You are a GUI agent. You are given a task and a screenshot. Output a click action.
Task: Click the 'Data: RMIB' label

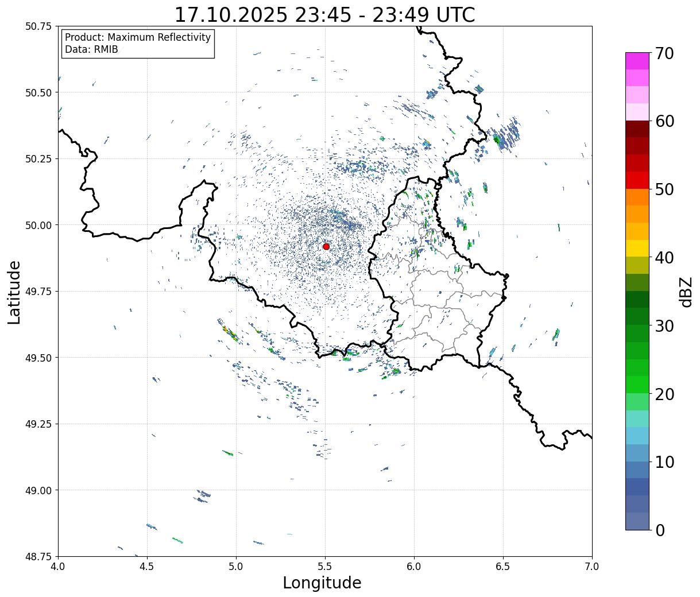[x=91, y=50]
